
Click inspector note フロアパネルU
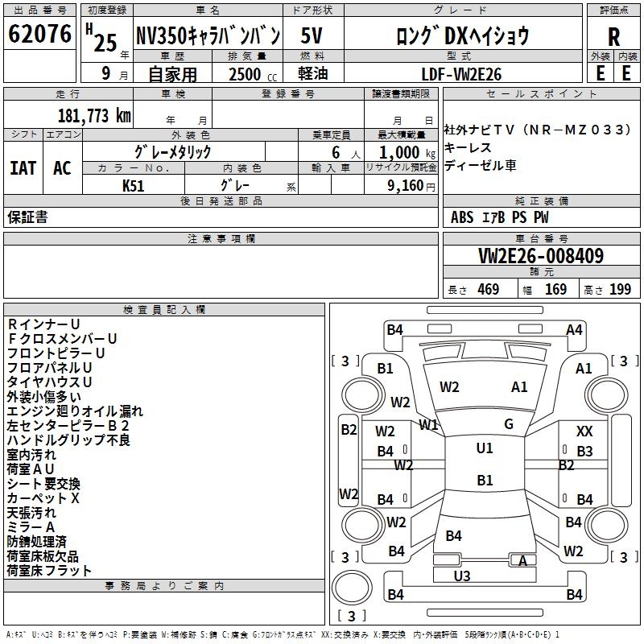pos(49,368)
